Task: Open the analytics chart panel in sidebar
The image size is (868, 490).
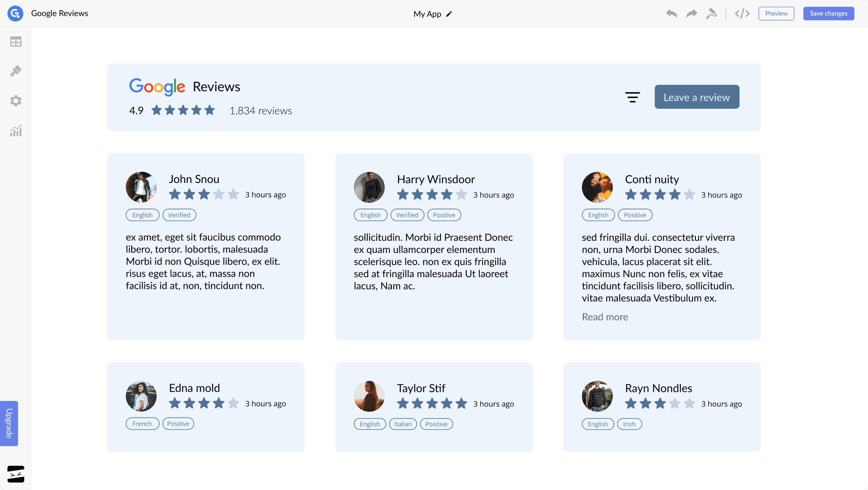Action: pyautogui.click(x=16, y=131)
